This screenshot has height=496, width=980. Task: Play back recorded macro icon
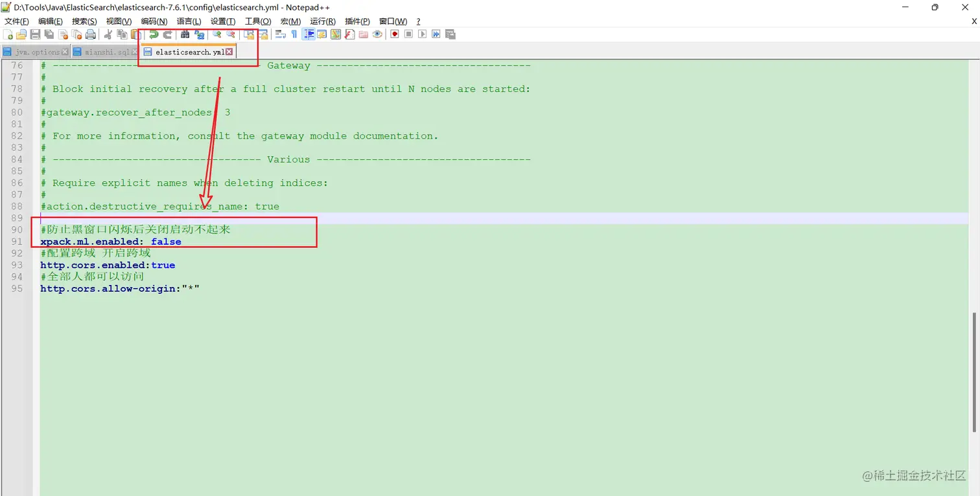click(422, 34)
